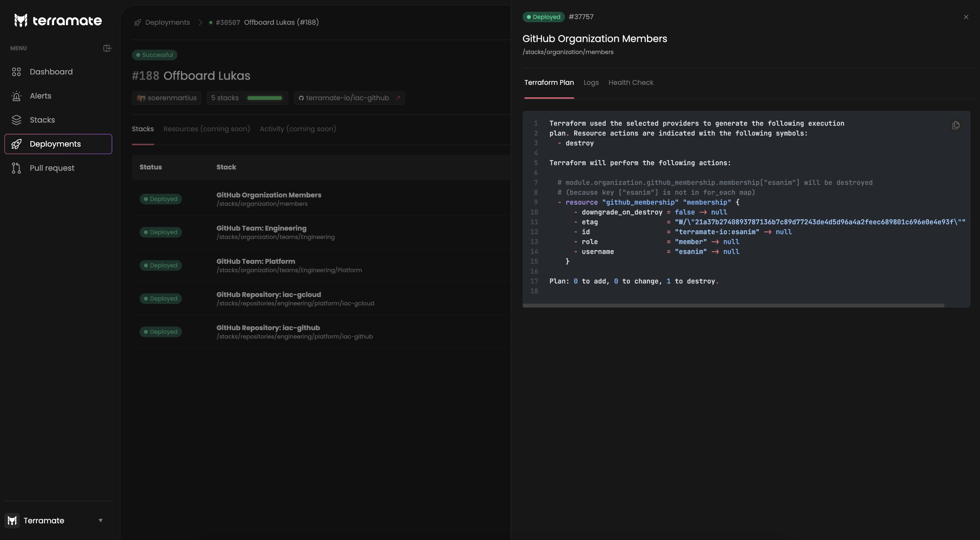Click the 5 stacks progress bar
The height and width of the screenshot is (540, 980).
coord(265,98)
